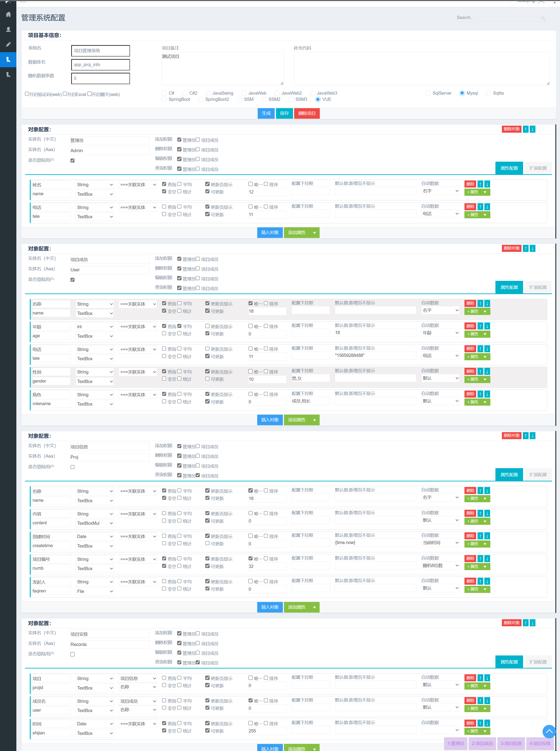Click the home icon in sidebar

8,14
